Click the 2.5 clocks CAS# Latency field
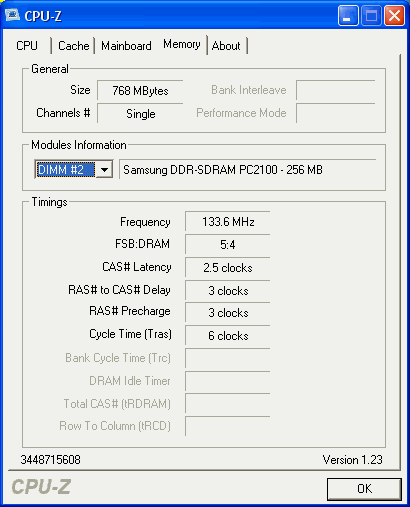410x507 pixels. (228, 267)
